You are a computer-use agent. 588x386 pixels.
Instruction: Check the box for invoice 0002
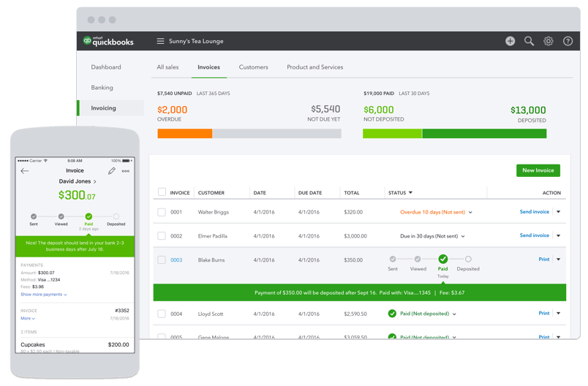pyautogui.click(x=162, y=236)
